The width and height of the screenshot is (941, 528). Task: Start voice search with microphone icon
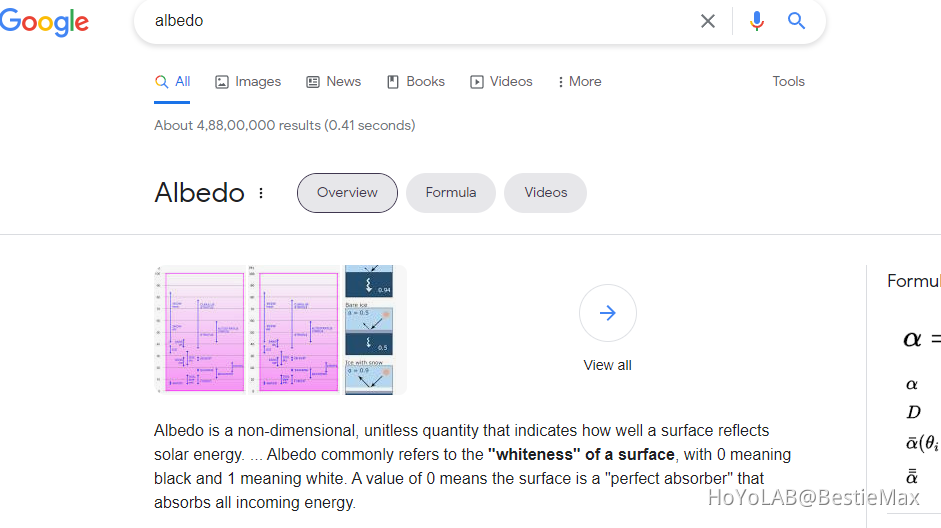(757, 21)
